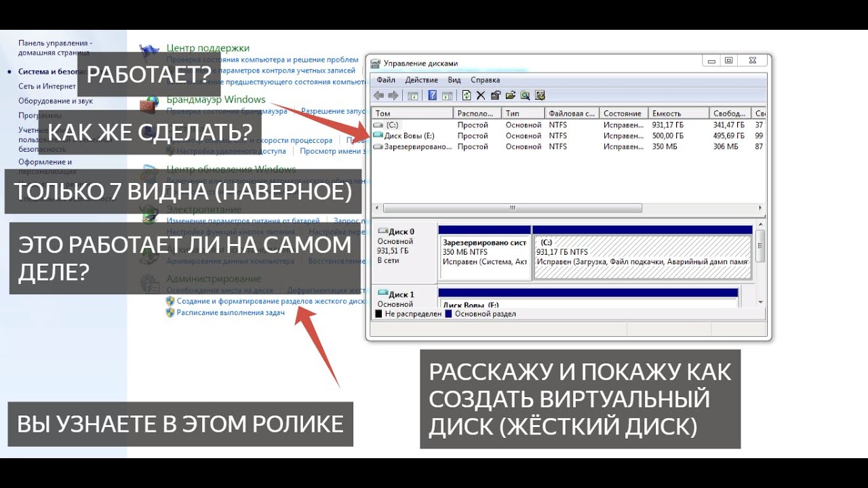This screenshot has width=868, height=488.
Task: Open the Центр поддержки heading link
Action: (x=208, y=48)
